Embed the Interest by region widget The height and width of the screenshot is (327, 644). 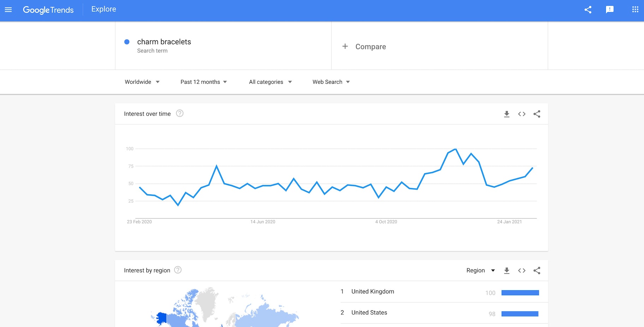click(x=522, y=270)
